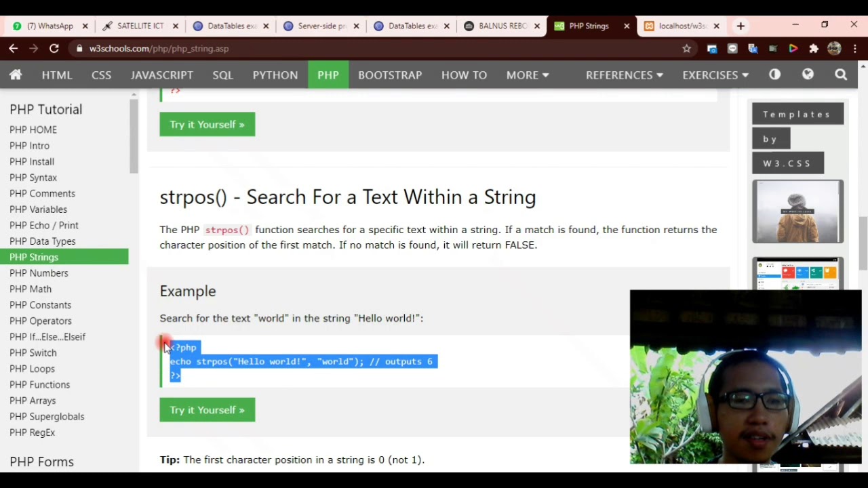
Task: Open the translate globe icon
Action: click(808, 75)
